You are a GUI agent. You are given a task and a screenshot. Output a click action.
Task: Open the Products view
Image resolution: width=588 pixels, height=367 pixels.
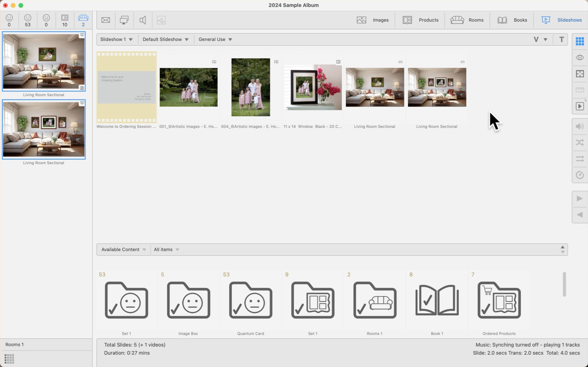tap(421, 20)
